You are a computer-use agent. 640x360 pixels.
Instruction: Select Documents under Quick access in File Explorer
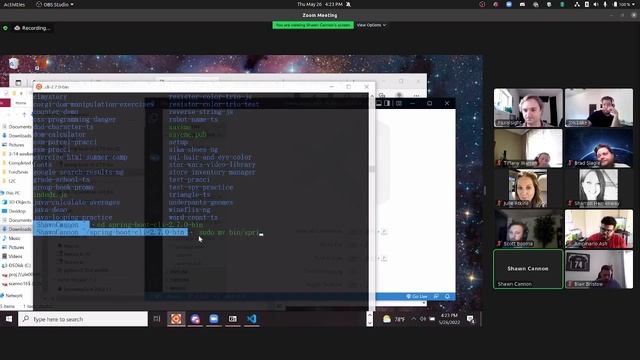pyautogui.click(x=17, y=127)
